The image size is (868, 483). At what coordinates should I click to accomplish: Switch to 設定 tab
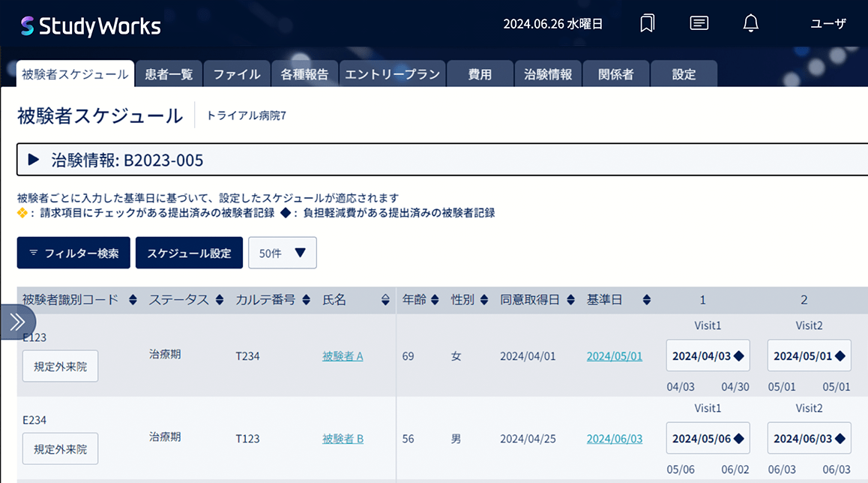[x=684, y=74]
